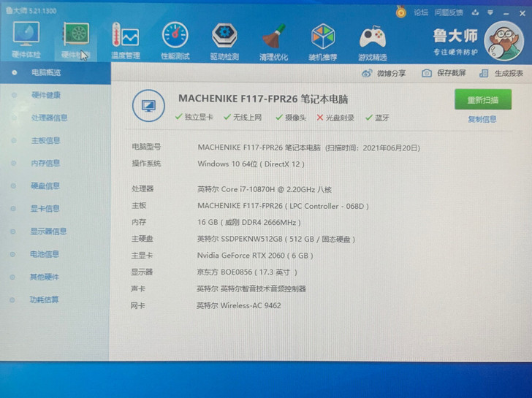Select 硬件健康 in the sidebar
The height and width of the screenshot is (398, 532).
(45, 95)
